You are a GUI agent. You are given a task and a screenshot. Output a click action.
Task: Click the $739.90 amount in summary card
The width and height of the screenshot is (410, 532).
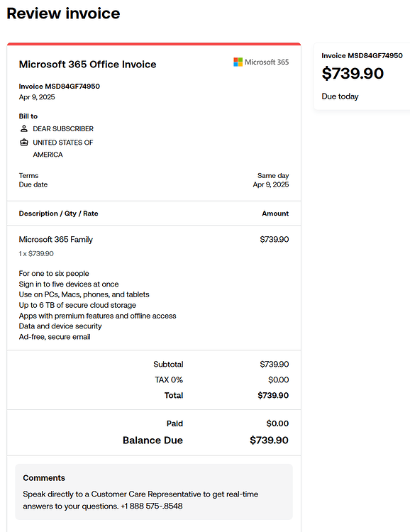[x=353, y=73]
